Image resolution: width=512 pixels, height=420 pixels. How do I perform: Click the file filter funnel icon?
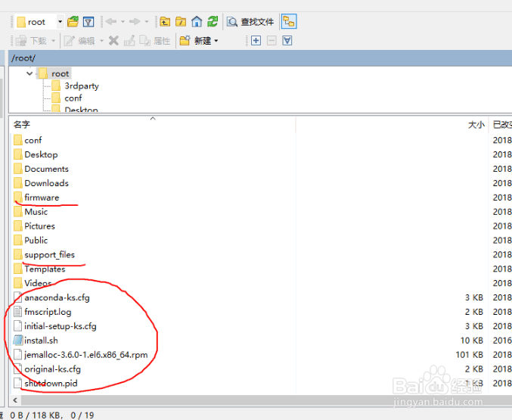pos(88,22)
